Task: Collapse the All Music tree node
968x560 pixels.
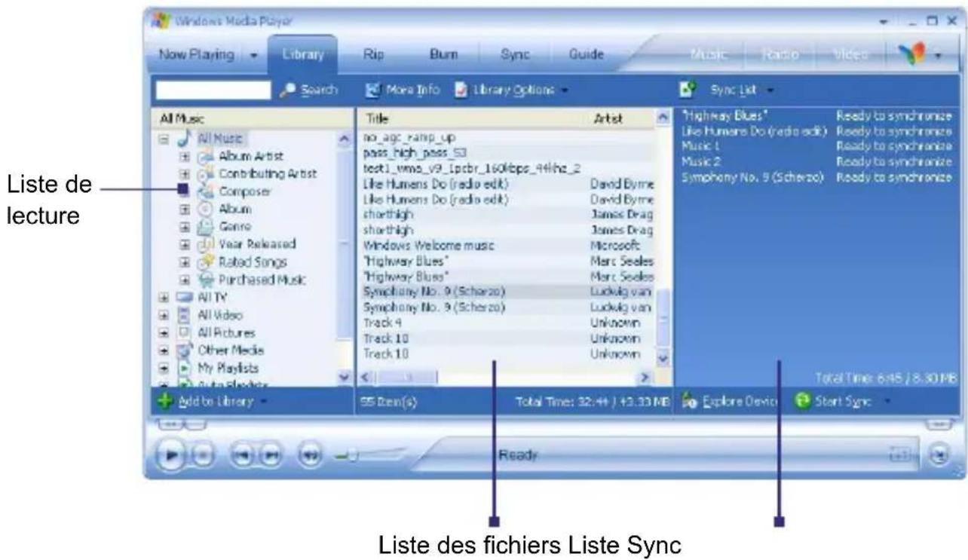Action: coord(164,139)
